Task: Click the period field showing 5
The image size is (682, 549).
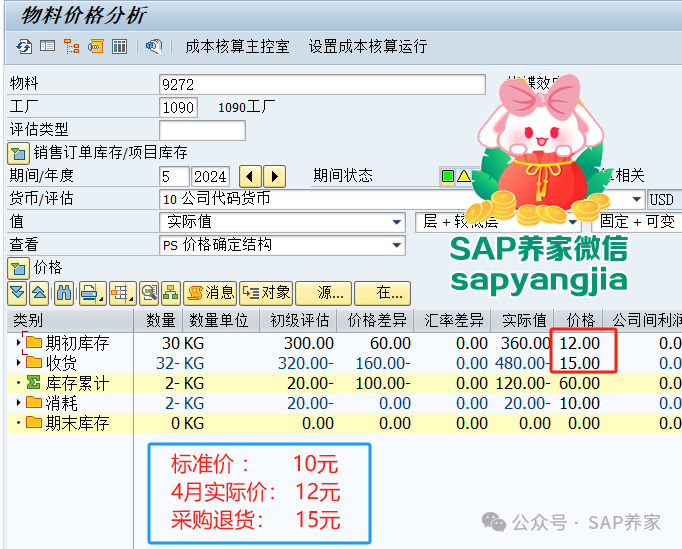Action: pos(174,176)
